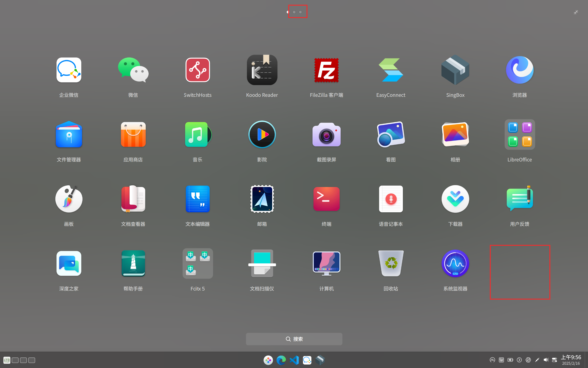This screenshot has width=588, height=368.
Task: Open the 回收站 trash
Action: tap(391, 263)
